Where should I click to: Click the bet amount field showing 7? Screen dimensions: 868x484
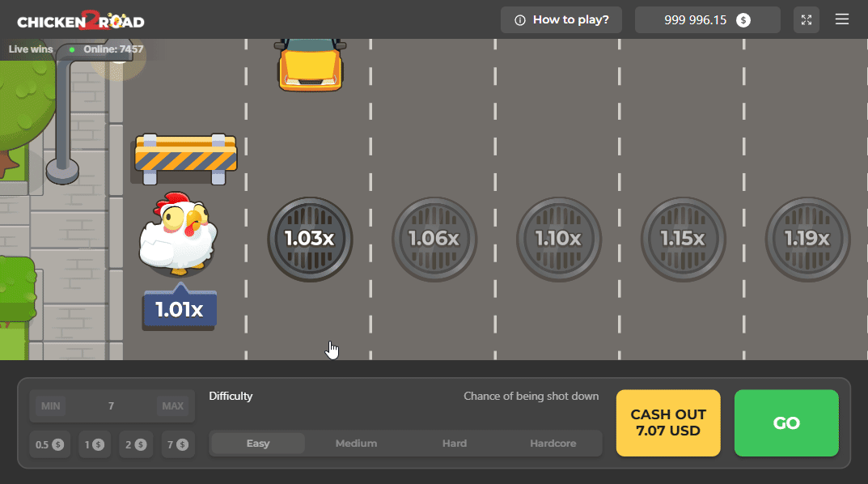coord(111,405)
